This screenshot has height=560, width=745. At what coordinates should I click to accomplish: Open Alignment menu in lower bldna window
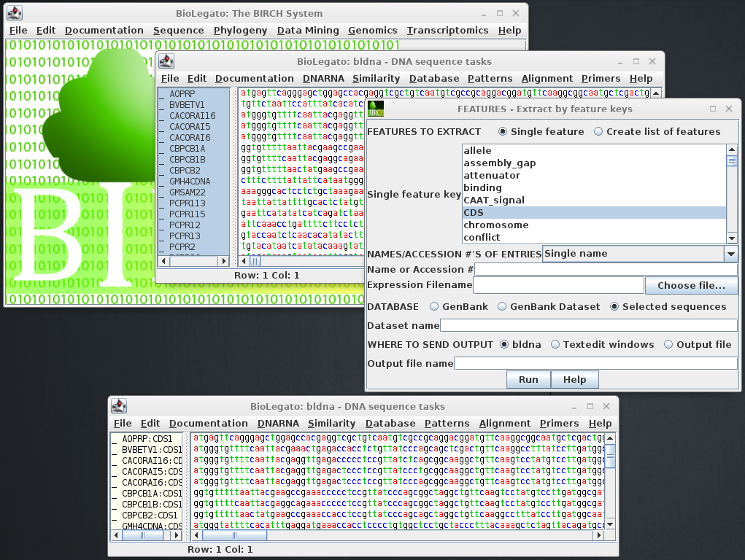[x=505, y=423]
